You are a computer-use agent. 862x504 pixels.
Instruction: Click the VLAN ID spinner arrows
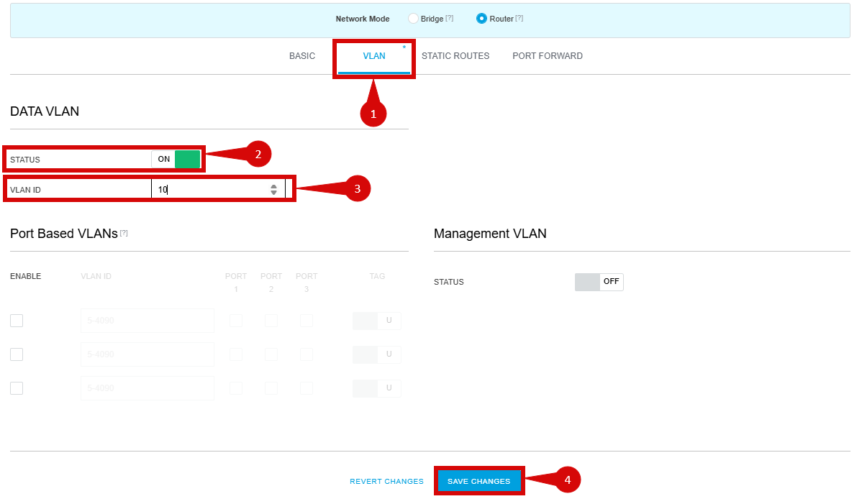273,189
